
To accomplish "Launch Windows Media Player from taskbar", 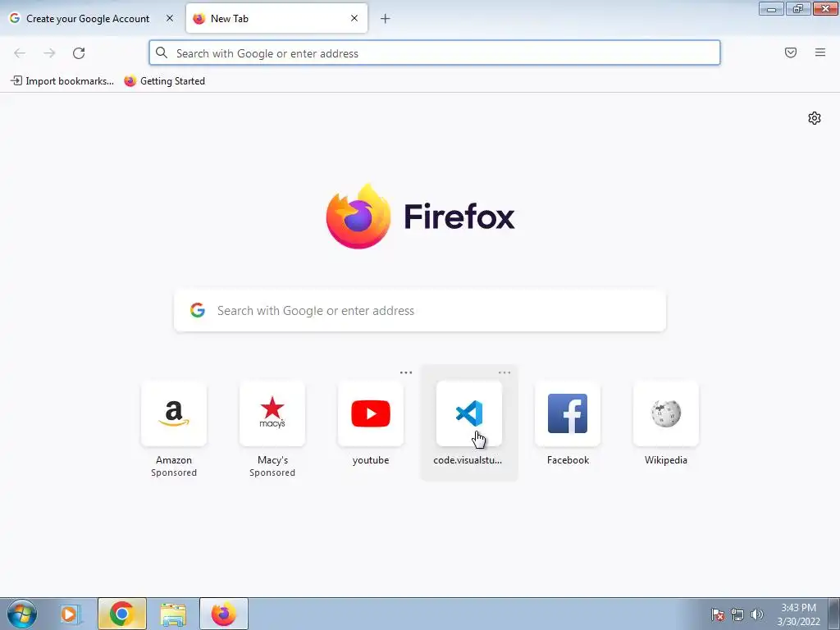I will click(x=71, y=614).
